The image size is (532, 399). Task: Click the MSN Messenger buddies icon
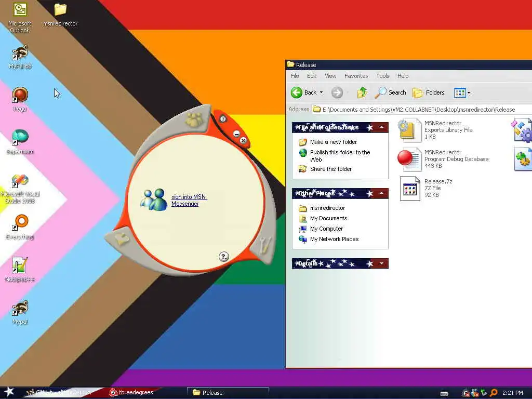click(x=154, y=199)
